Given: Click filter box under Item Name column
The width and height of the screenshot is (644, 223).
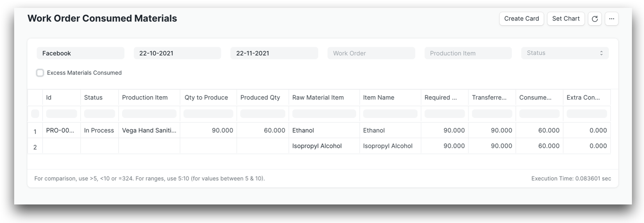Looking at the screenshot, I should click(390, 114).
